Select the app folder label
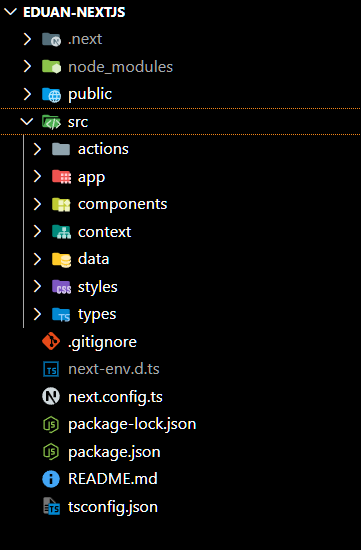 point(91,178)
